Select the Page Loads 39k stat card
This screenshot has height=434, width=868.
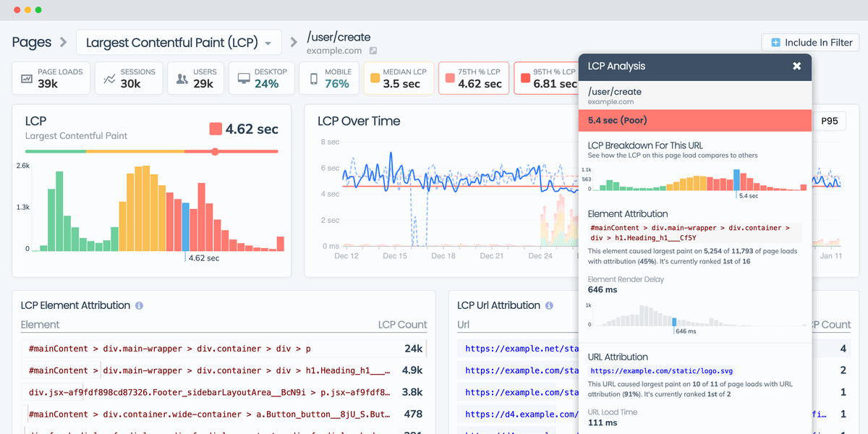point(51,78)
